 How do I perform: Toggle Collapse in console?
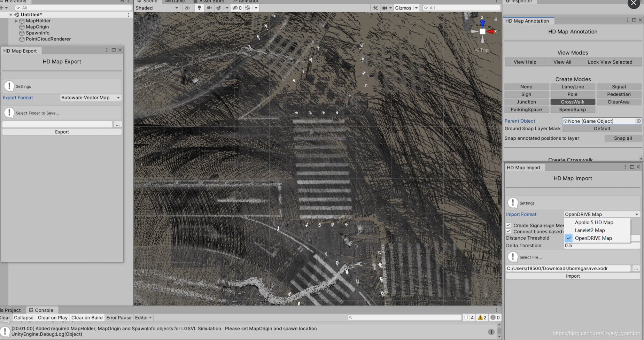point(24,318)
